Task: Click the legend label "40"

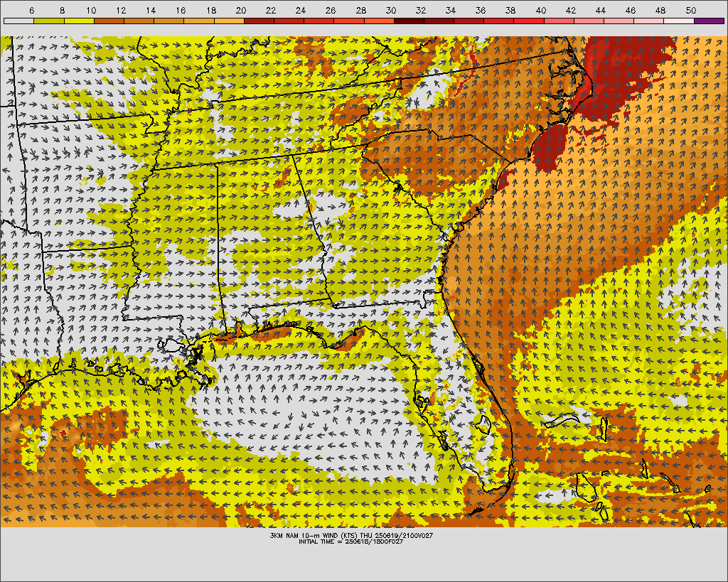Action: [x=541, y=10]
